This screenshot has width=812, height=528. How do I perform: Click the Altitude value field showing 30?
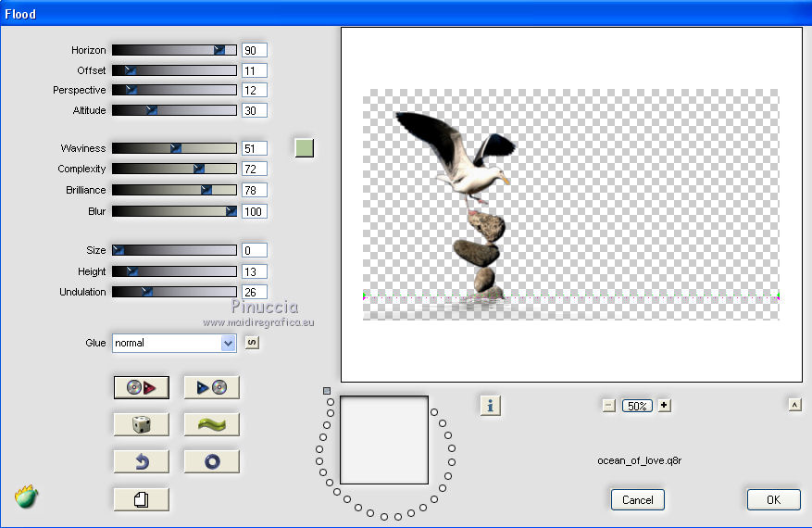click(255, 110)
